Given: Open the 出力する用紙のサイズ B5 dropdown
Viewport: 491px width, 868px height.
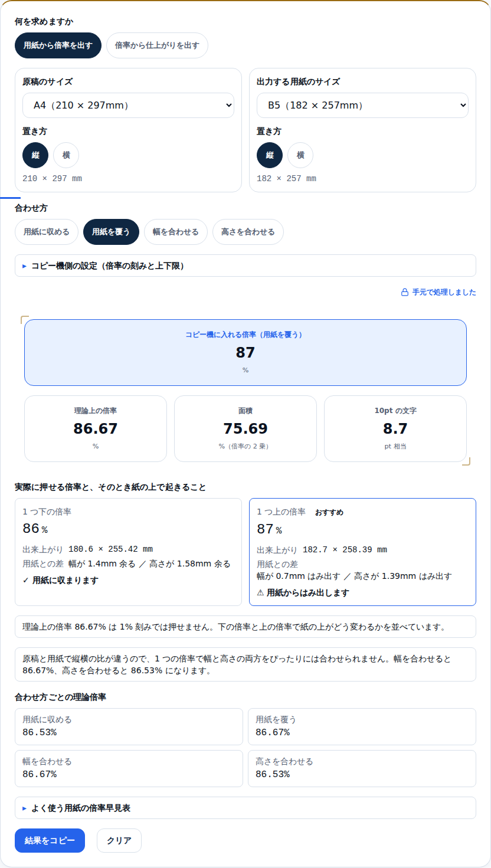Looking at the screenshot, I should [x=362, y=105].
